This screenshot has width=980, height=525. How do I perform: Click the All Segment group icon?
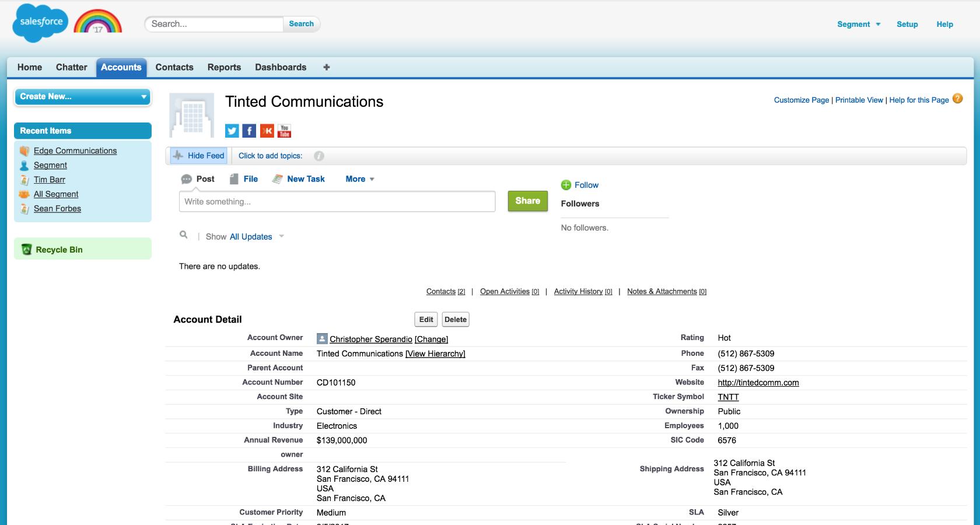24,194
